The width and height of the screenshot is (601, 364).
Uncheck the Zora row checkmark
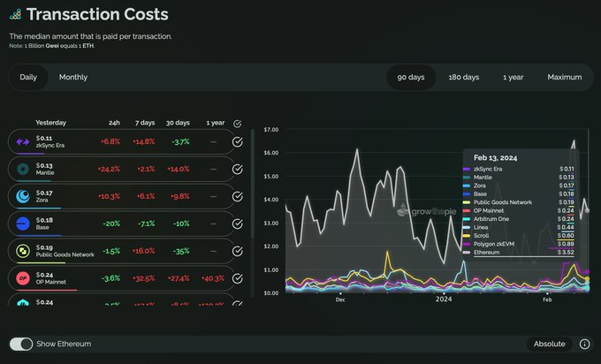(x=237, y=196)
